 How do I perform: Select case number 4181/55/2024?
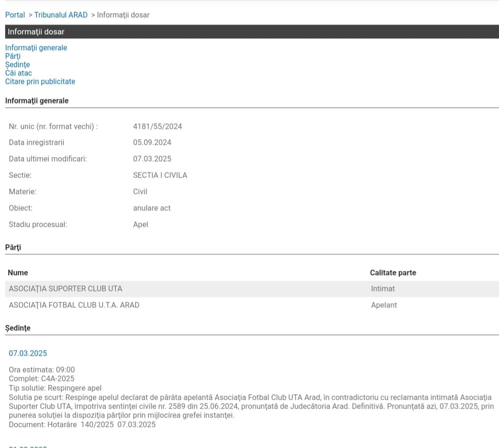[x=158, y=127]
